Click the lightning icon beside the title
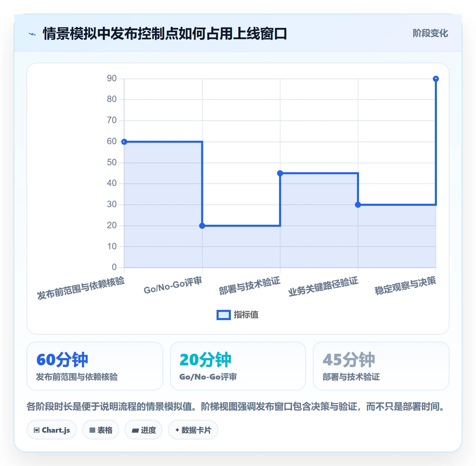Viewport: 476px width, 466px height. [32, 34]
